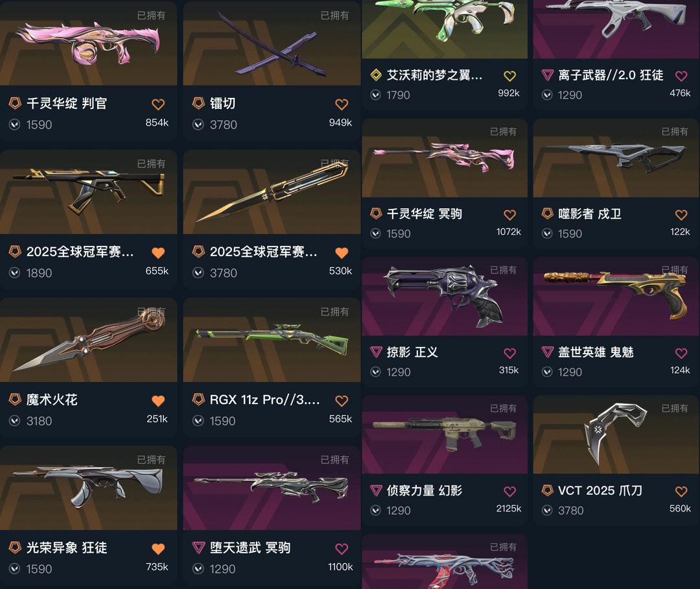Image resolution: width=700 pixels, height=589 pixels.
Task: Toggle favorite heart on 光荣异象 狂徒
Action: click(x=158, y=549)
